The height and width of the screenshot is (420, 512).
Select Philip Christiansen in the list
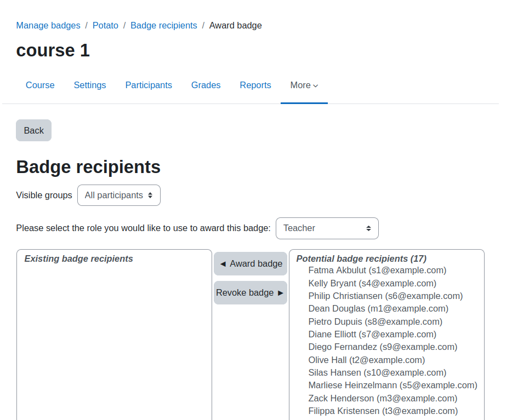coord(385,296)
